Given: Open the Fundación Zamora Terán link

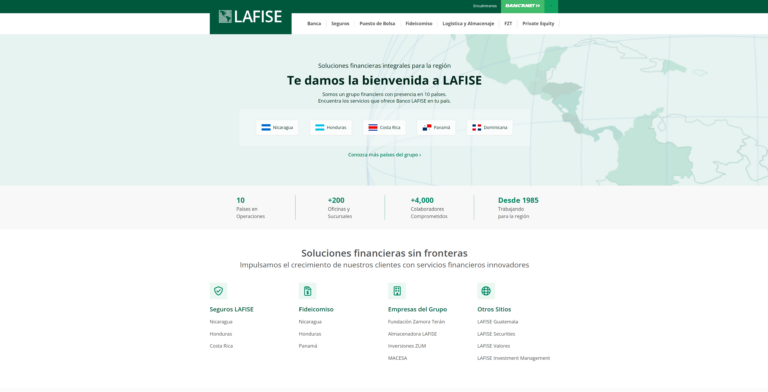Looking at the screenshot, I should (416, 322).
